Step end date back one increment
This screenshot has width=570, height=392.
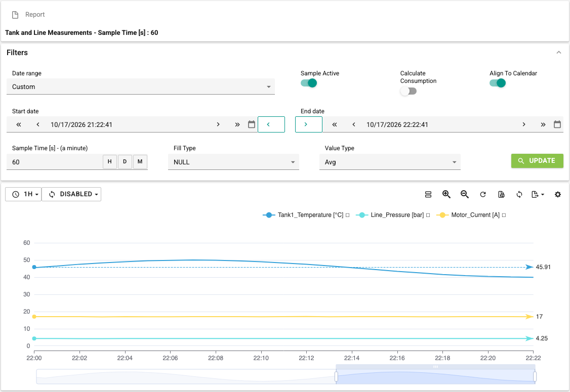(354, 124)
